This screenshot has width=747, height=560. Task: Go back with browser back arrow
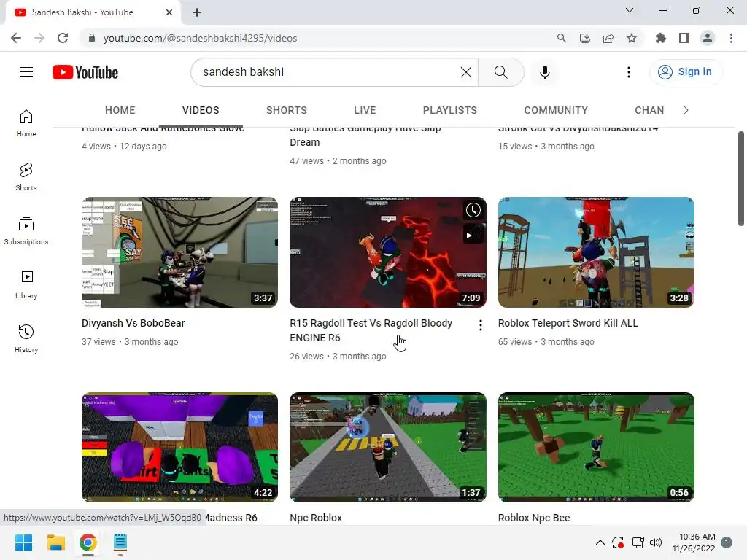click(x=16, y=38)
